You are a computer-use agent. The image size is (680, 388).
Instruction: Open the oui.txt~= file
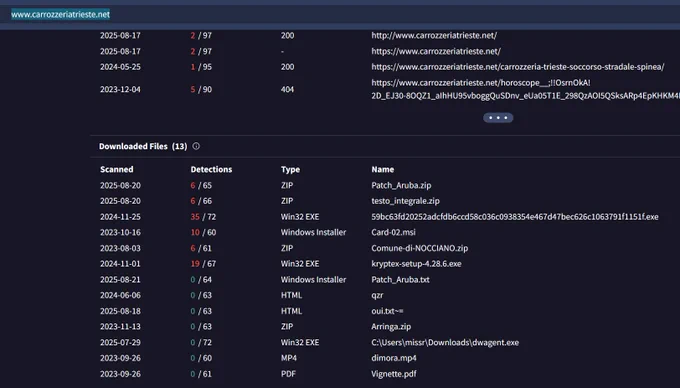pos(387,311)
